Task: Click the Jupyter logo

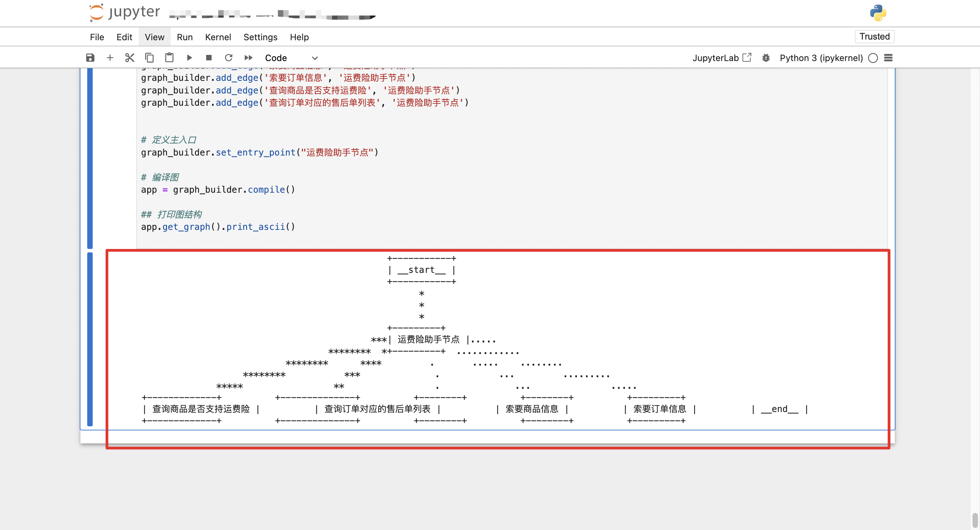Action: (125, 13)
